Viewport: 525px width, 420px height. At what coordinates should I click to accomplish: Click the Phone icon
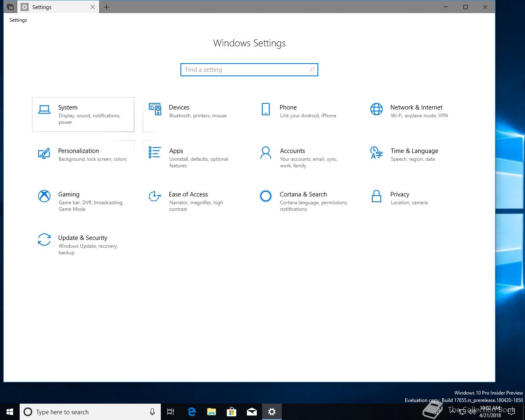(x=266, y=109)
